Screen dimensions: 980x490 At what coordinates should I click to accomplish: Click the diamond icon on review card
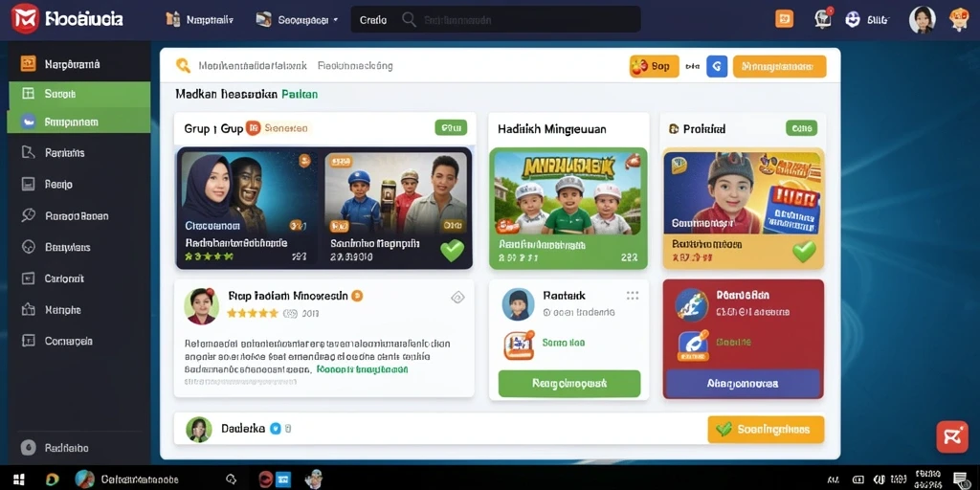tap(457, 298)
